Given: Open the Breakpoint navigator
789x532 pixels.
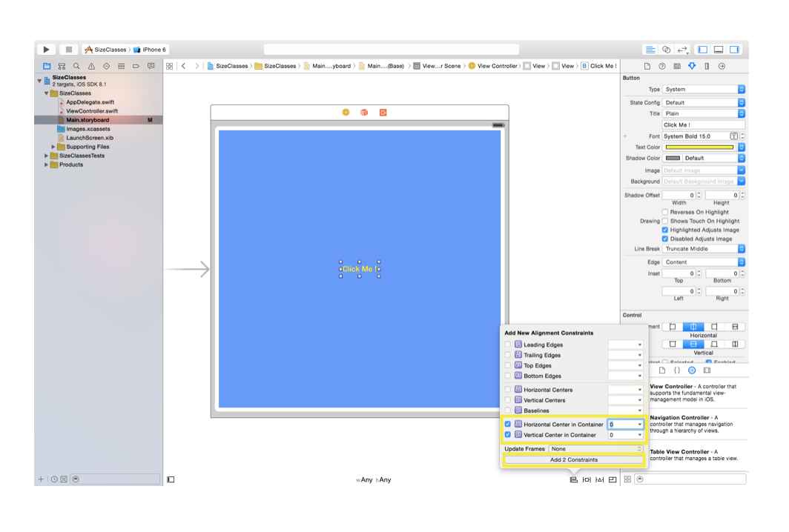Looking at the screenshot, I should click(x=136, y=67).
